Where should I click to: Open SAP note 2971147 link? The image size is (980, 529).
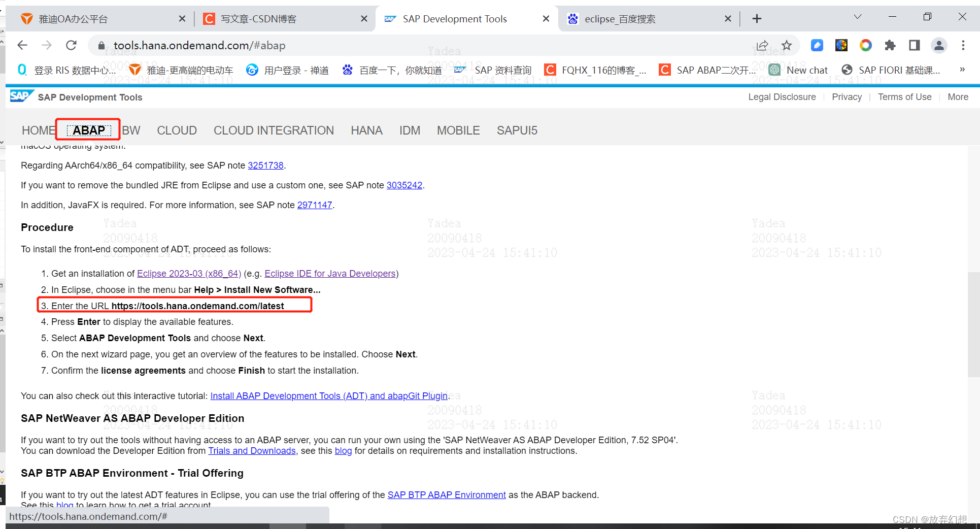coord(315,205)
